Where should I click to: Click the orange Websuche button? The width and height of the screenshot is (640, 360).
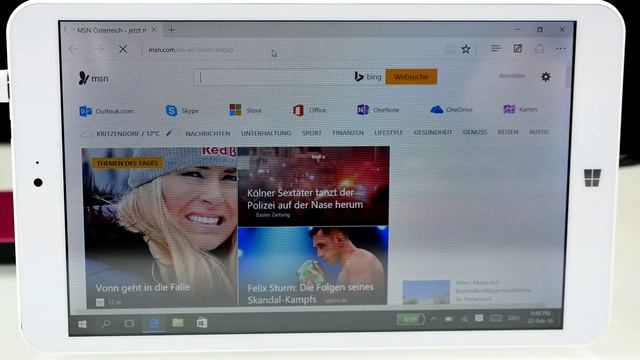pos(411,77)
